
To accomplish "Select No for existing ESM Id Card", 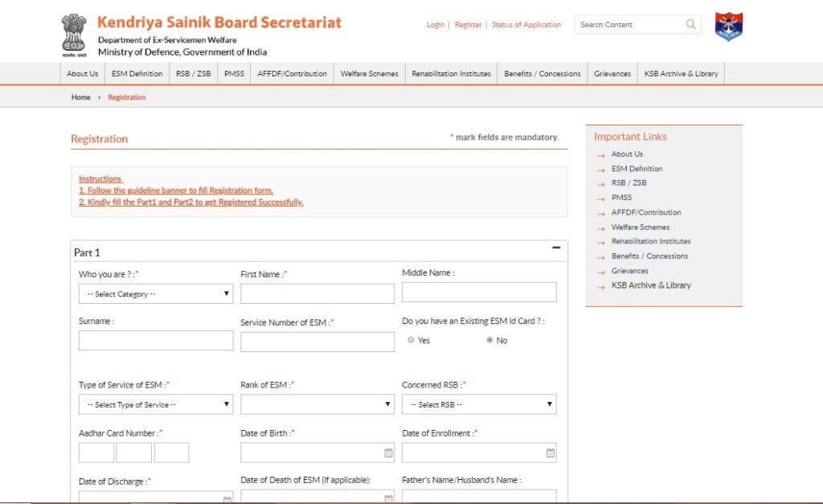I will click(x=489, y=340).
